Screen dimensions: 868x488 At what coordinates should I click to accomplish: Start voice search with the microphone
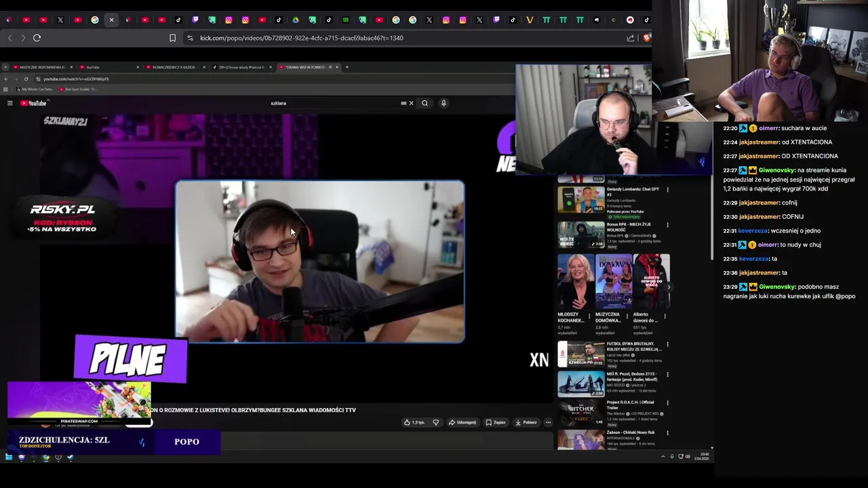point(443,103)
